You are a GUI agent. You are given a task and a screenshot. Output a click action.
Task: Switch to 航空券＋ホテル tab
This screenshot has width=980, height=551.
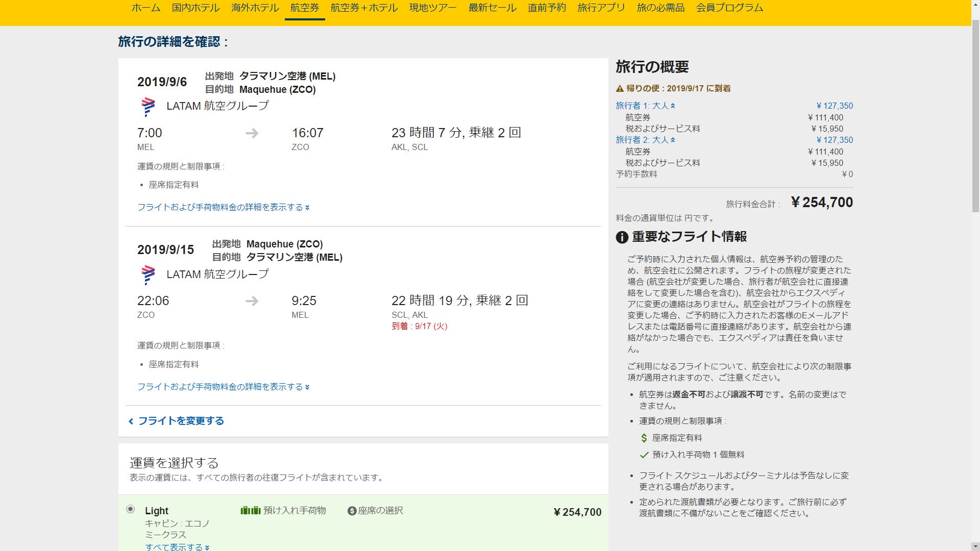pyautogui.click(x=364, y=8)
